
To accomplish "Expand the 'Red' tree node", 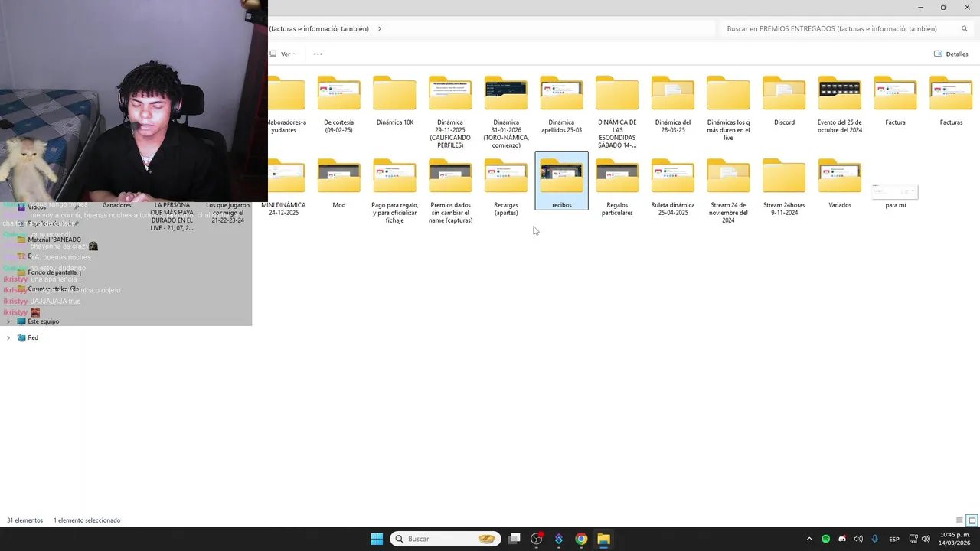I will pos(8,337).
